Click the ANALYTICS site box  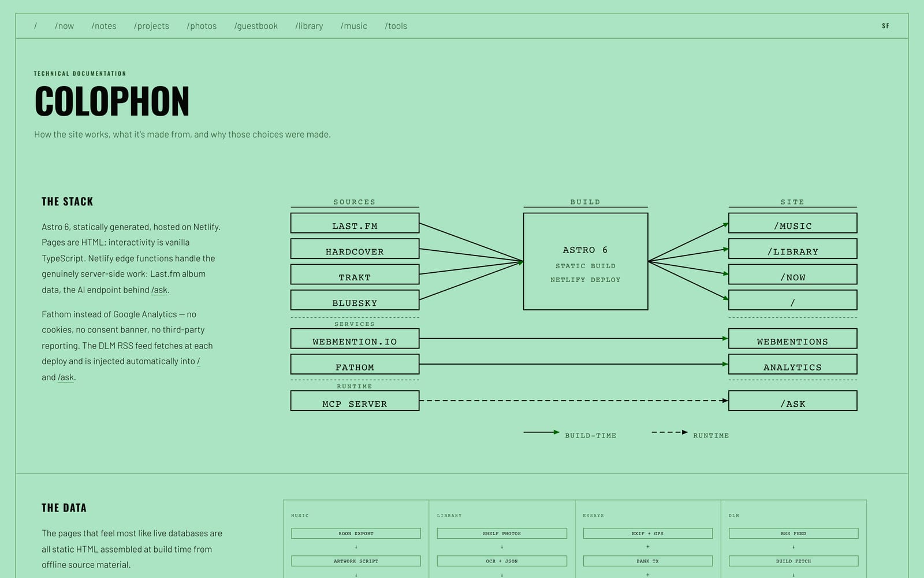[792, 364]
